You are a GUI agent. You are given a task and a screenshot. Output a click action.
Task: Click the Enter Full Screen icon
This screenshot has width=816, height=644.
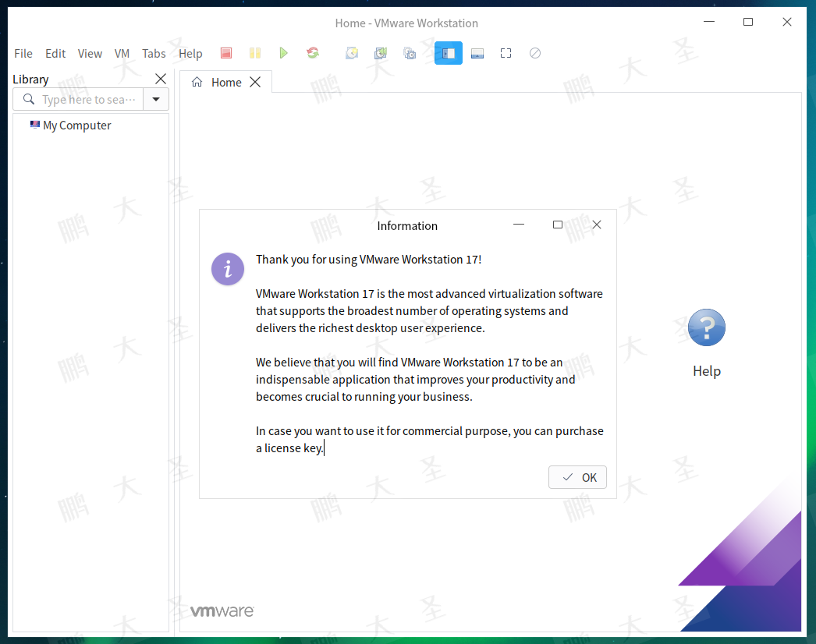pyautogui.click(x=506, y=53)
